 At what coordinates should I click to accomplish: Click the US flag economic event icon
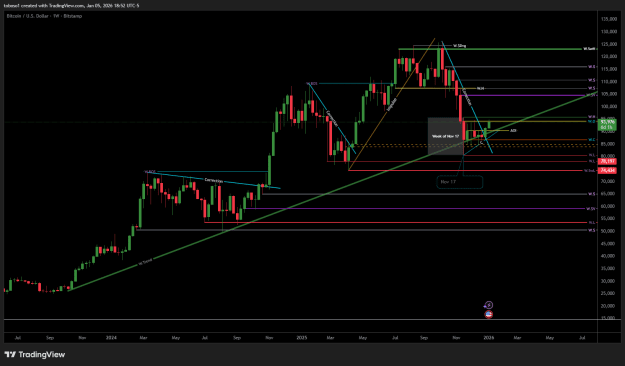pos(489,314)
